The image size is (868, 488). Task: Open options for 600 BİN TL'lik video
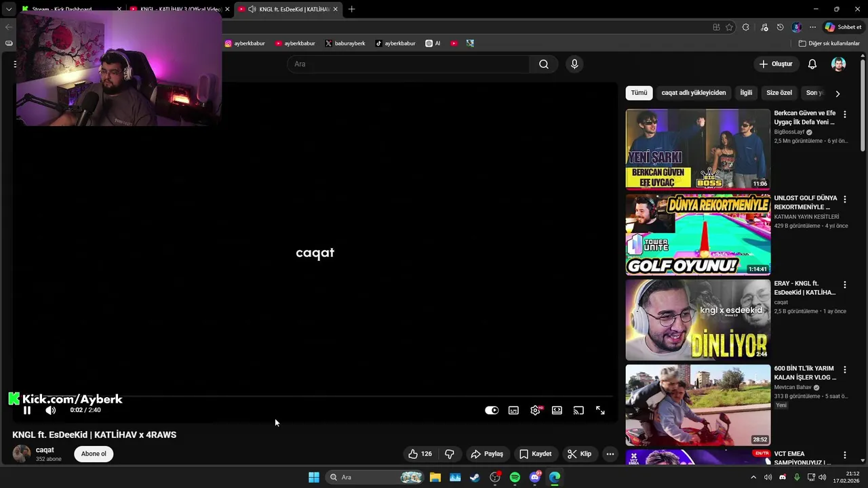coord(845,370)
